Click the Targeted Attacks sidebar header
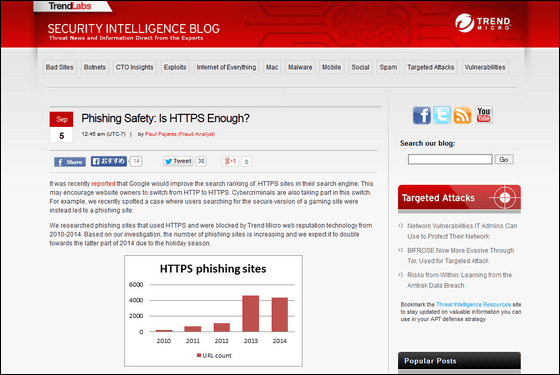This screenshot has height=375, width=560. [x=459, y=198]
